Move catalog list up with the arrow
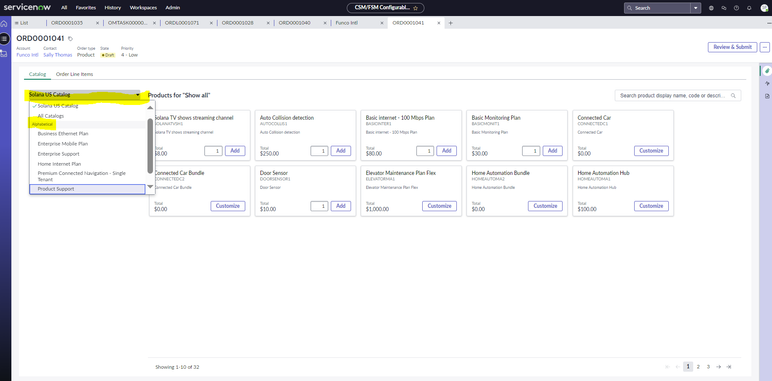The width and height of the screenshot is (772, 381). [150, 107]
